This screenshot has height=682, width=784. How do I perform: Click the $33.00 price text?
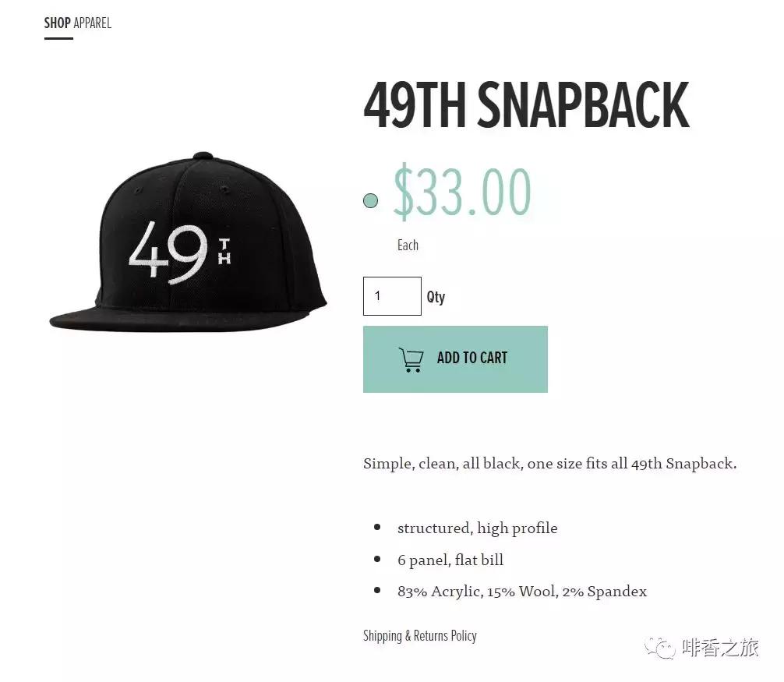[462, 192]
